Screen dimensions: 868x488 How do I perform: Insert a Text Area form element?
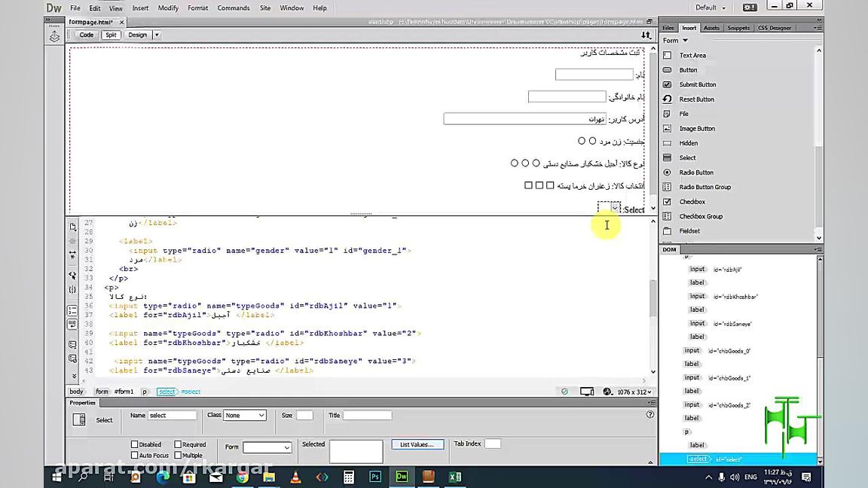692,55
